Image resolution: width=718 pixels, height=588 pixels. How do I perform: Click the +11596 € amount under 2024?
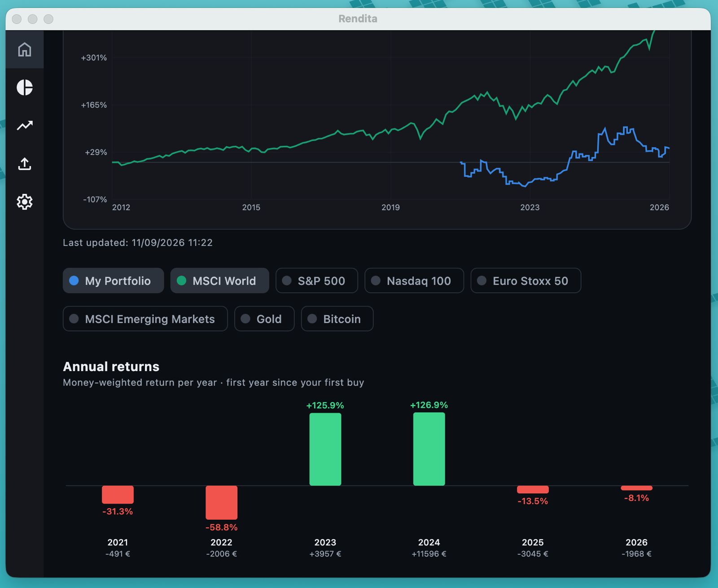pos(429,554)
